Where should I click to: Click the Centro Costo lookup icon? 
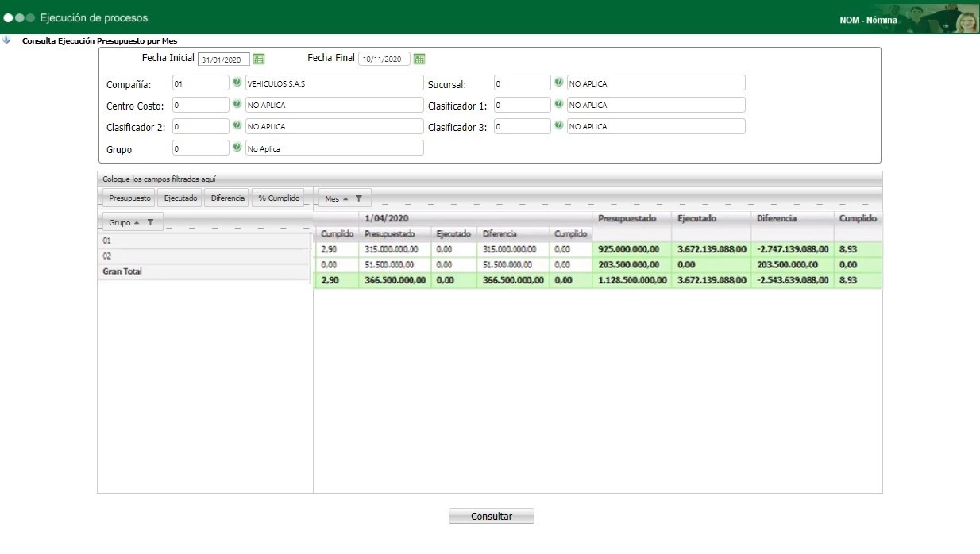point(237,104)
